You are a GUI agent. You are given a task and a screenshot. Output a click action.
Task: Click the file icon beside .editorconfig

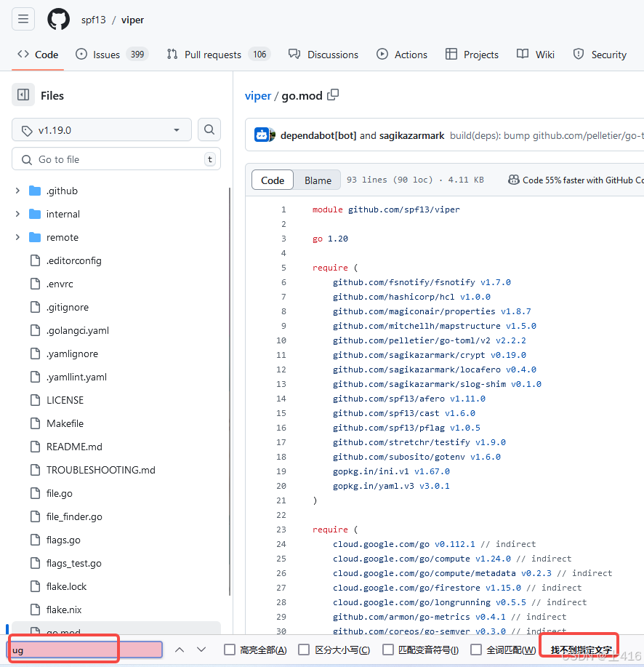[36, 260]
